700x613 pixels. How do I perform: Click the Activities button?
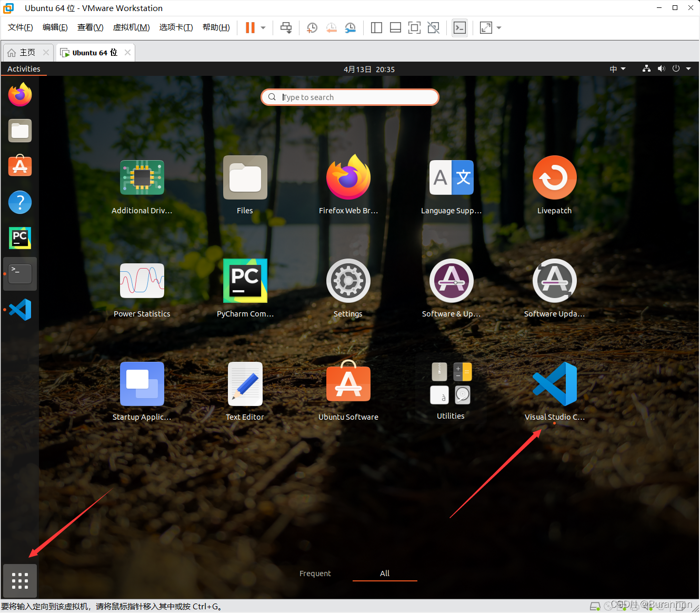click(x=24, y=69)
